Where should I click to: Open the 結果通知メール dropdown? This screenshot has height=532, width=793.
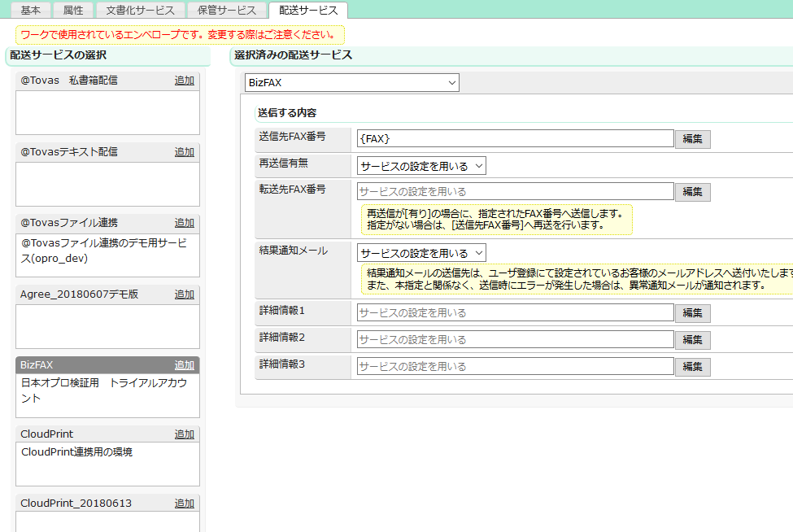tap(420, 253)
